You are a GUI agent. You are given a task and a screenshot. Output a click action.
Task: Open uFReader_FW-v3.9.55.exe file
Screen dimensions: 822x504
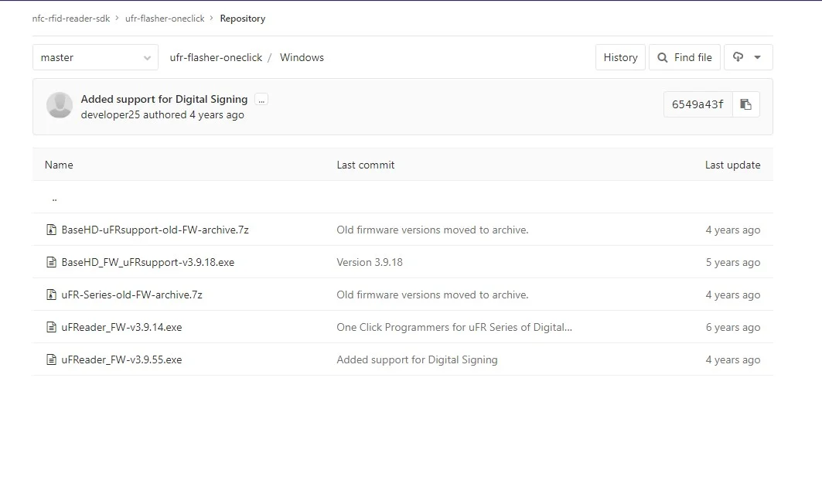(x=121, y=359)
